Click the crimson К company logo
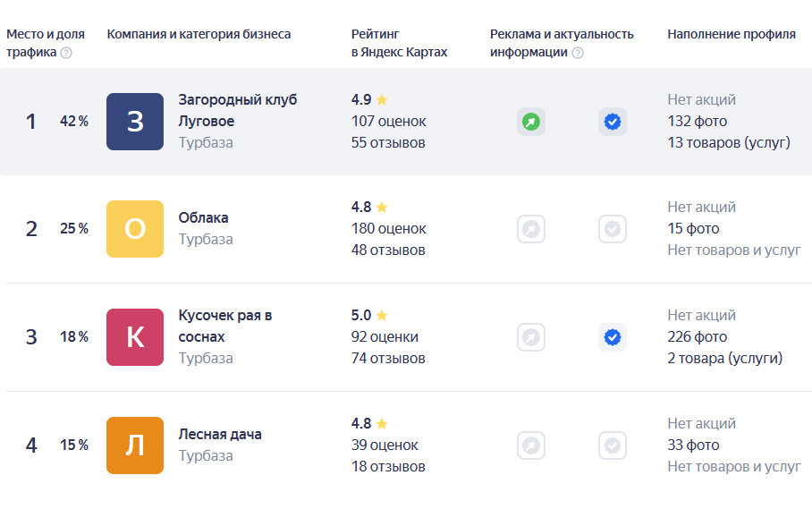Image resolution: width=812 pixels, height=526 pixels. [135, 337]
